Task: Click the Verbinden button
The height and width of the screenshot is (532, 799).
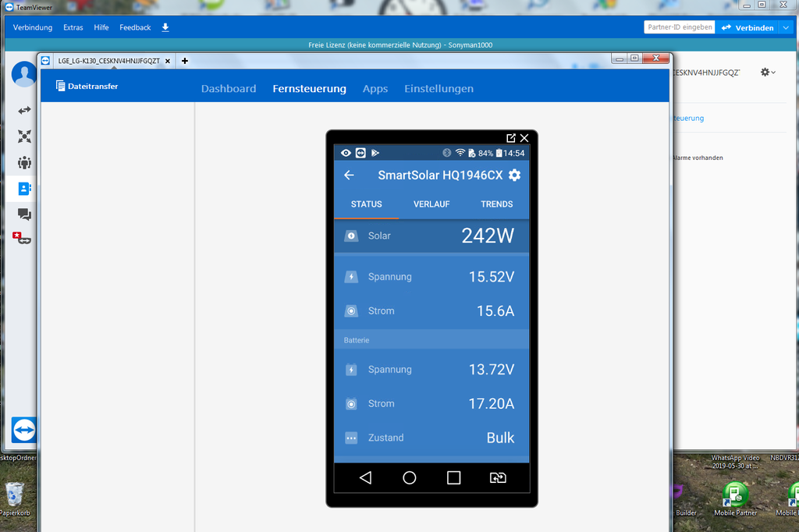Action: point(748,27)
